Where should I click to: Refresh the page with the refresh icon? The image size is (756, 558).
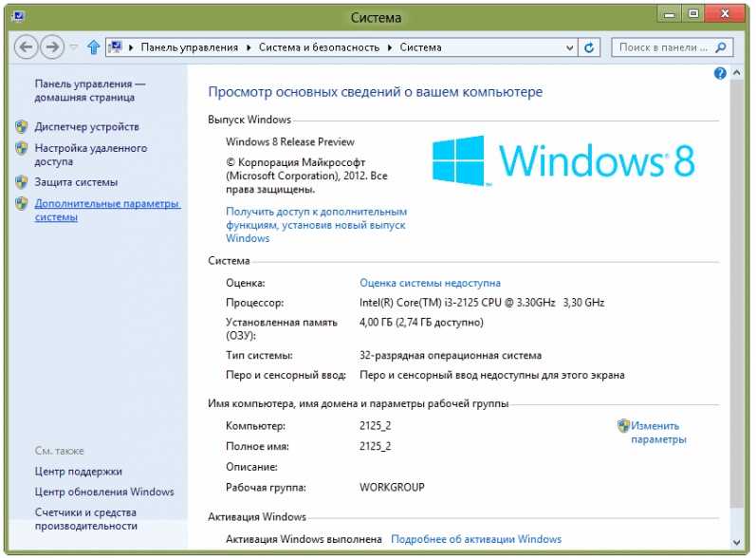[589, 47]
